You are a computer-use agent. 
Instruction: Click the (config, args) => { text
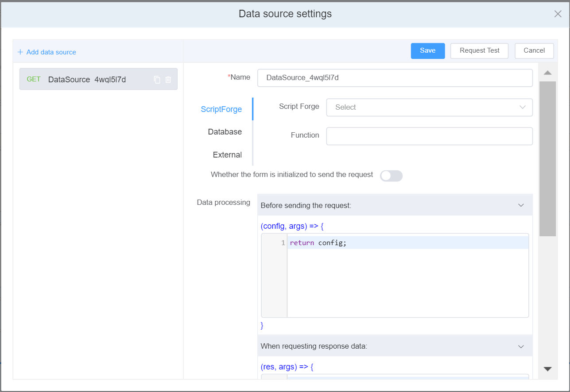point(292,226)
